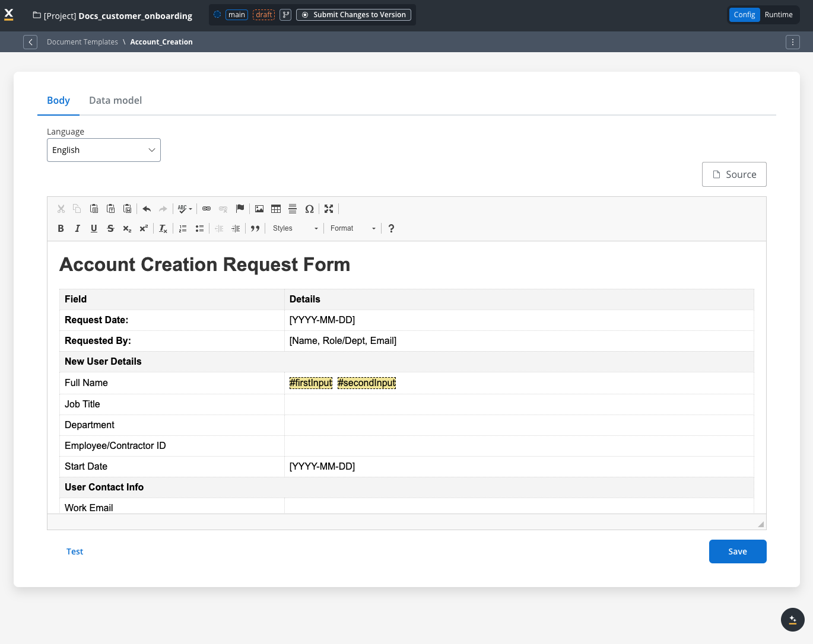The image size is (813, 644).
Task: Click the Account Creation Request Form heading
Action: coord(205,264)
